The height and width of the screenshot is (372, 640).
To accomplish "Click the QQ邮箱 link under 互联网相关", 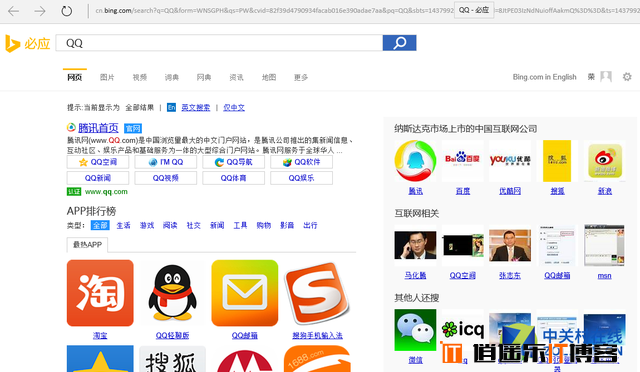I will (557, 276).
